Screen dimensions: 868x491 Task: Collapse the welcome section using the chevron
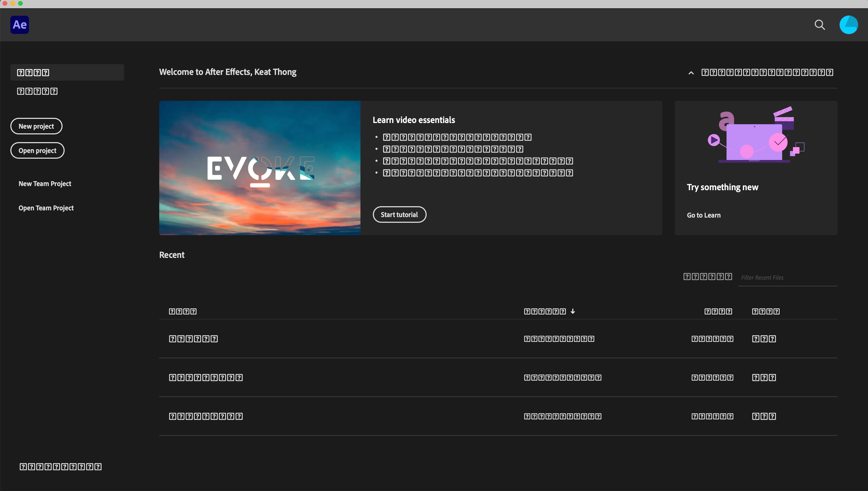(x=691, y=73)
